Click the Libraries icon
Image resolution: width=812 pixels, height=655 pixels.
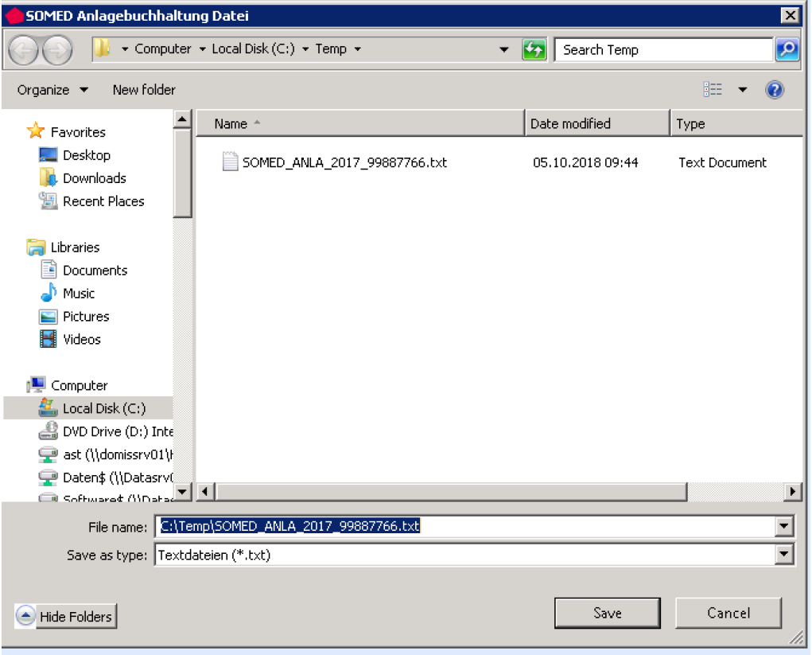tap(36, 247)
